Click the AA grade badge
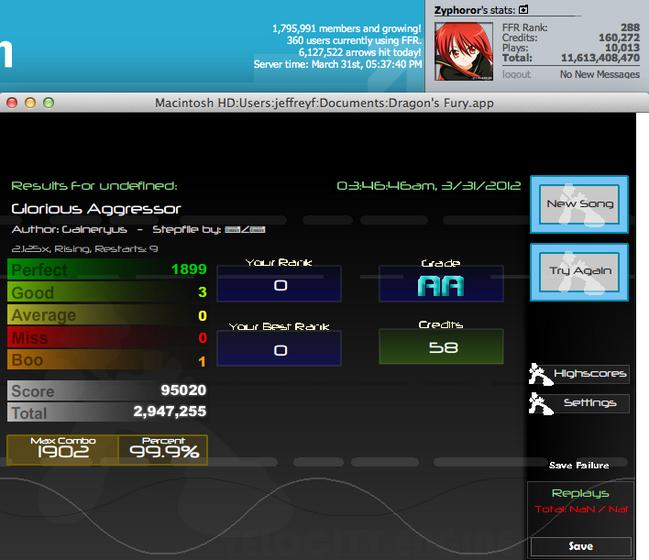 [441, 286]
